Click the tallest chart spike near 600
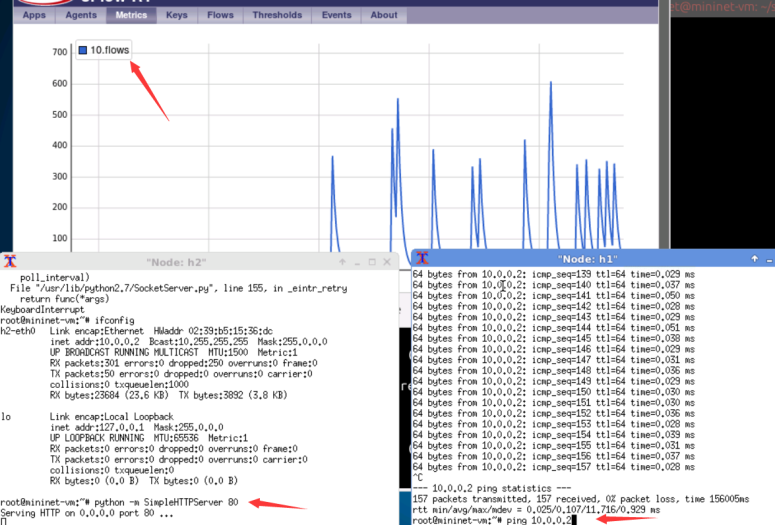 click(x=551, y=85)
